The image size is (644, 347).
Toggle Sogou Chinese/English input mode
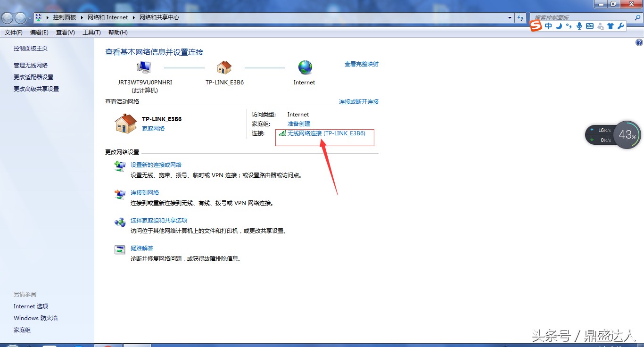coord(548,26)
